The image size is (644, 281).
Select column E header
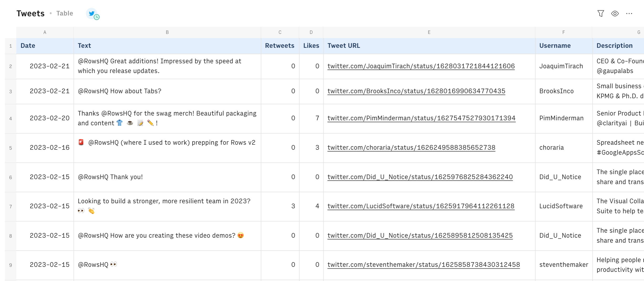[429, 32]
